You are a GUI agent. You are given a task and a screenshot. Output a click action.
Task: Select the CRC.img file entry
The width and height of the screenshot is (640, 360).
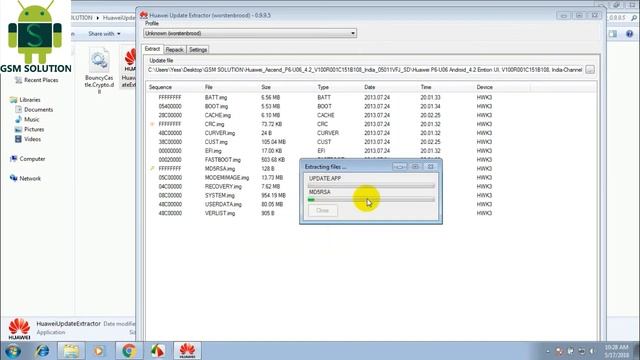[214, 124]
